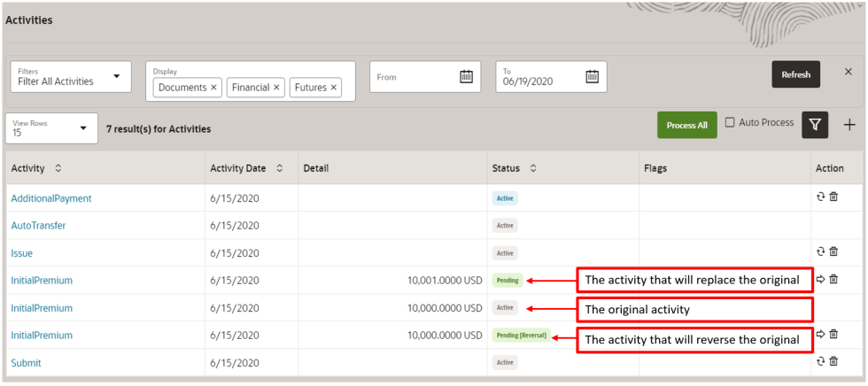
Task: Click the To date field 06/19/2020
Action: point(551,76)
